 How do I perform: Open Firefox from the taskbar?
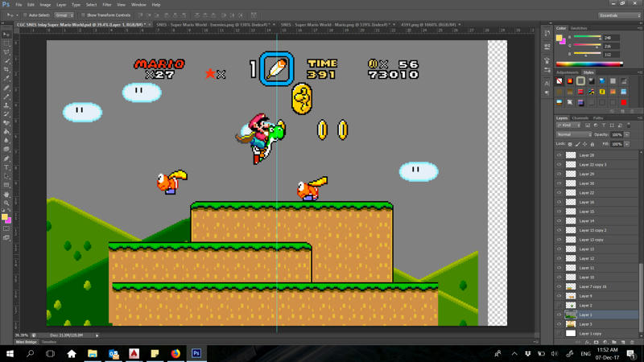pyautogui.click(x=175, y=353)
